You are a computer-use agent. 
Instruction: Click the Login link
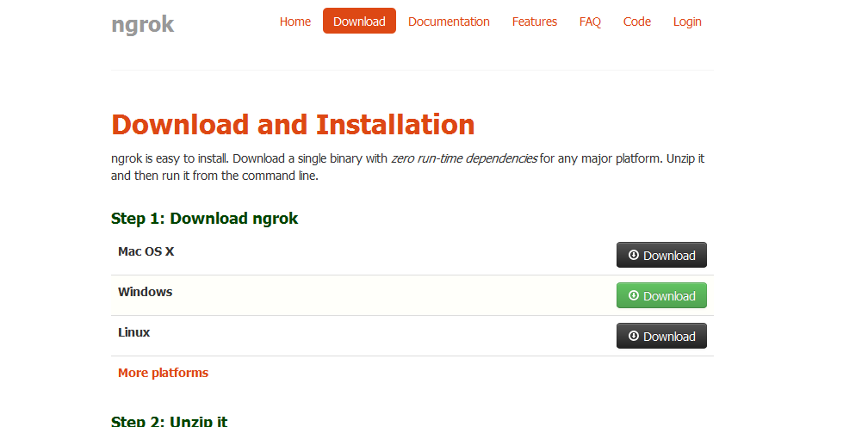(687, 22)
